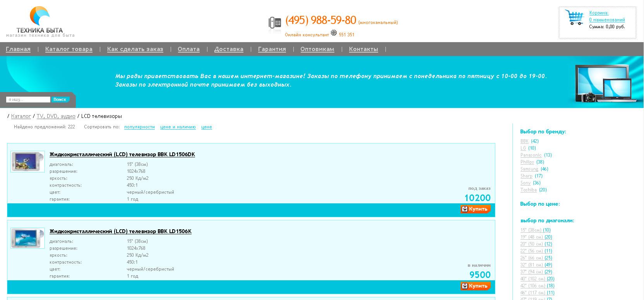The width and height of the screenshot is (644, 300).
Task: Select Оплата in the navigation bar
Action: (189, 49)
